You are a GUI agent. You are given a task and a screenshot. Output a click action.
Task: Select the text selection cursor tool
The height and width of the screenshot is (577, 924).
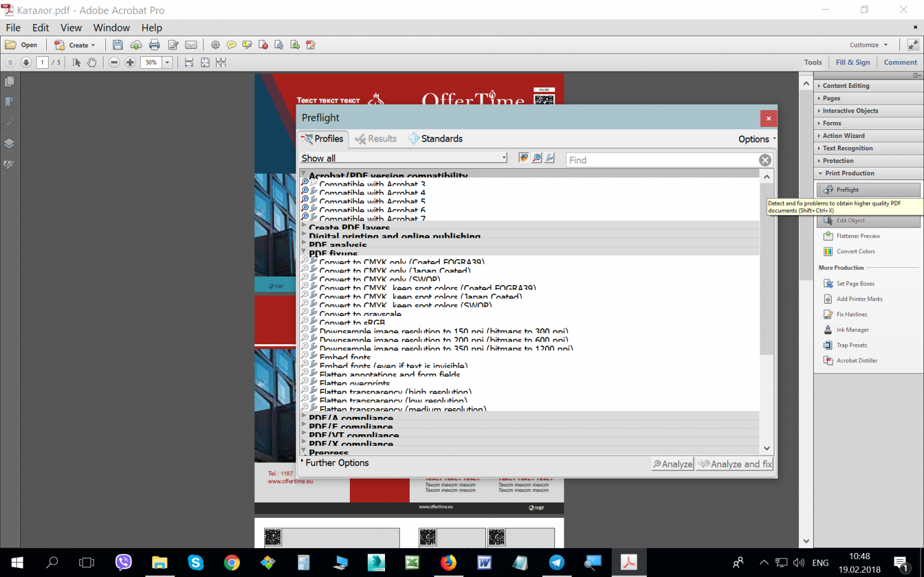coord(76,62)
